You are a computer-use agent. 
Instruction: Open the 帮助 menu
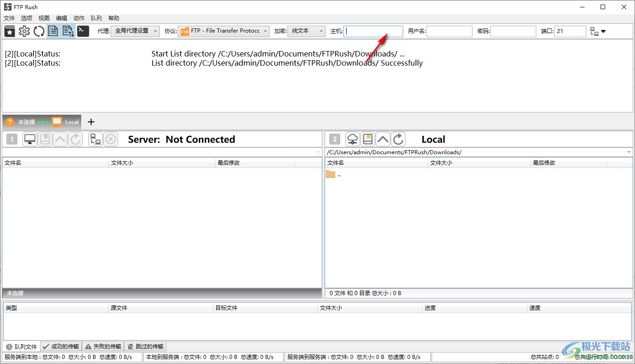tap(114, 18)
